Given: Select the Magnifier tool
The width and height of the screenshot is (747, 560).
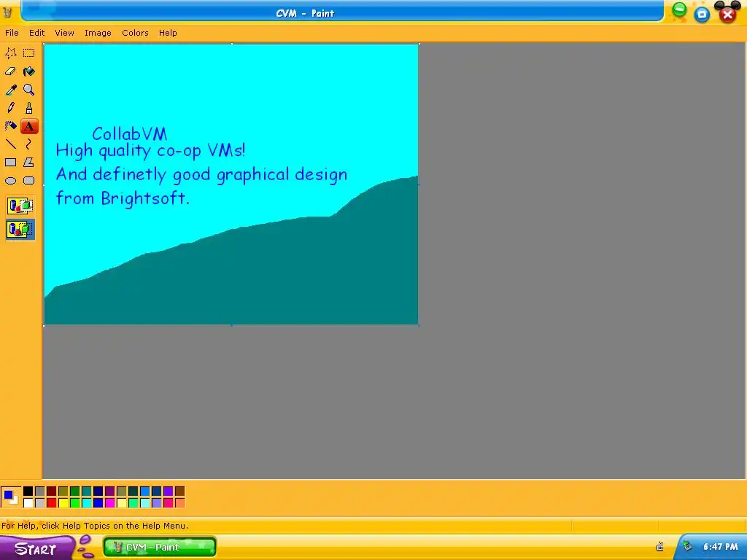Looking at the screenshot, I should click(x=29, y=90).
